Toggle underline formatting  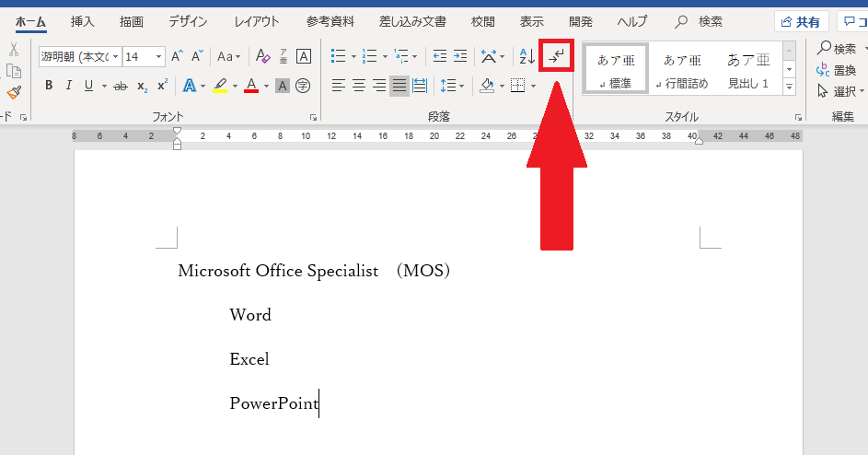coord(88,86)
